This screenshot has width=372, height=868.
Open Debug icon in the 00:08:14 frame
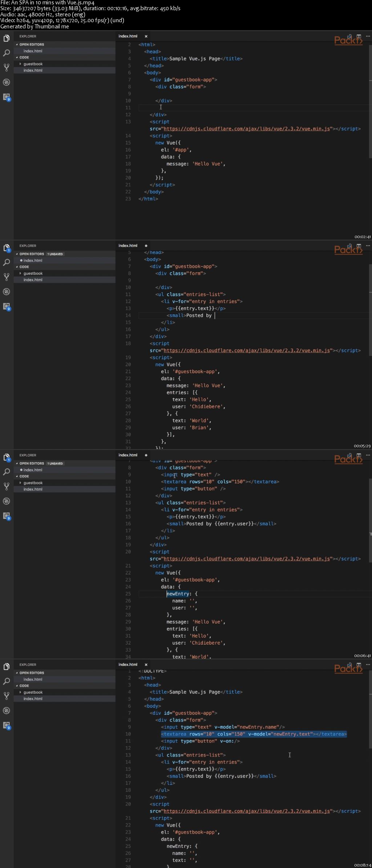7,711
